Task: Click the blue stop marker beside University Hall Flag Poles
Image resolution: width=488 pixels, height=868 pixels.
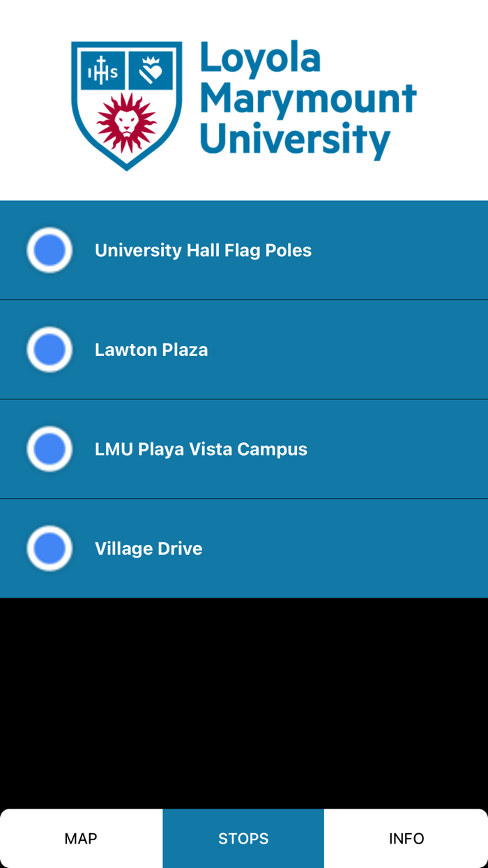Action: (49, 250)
